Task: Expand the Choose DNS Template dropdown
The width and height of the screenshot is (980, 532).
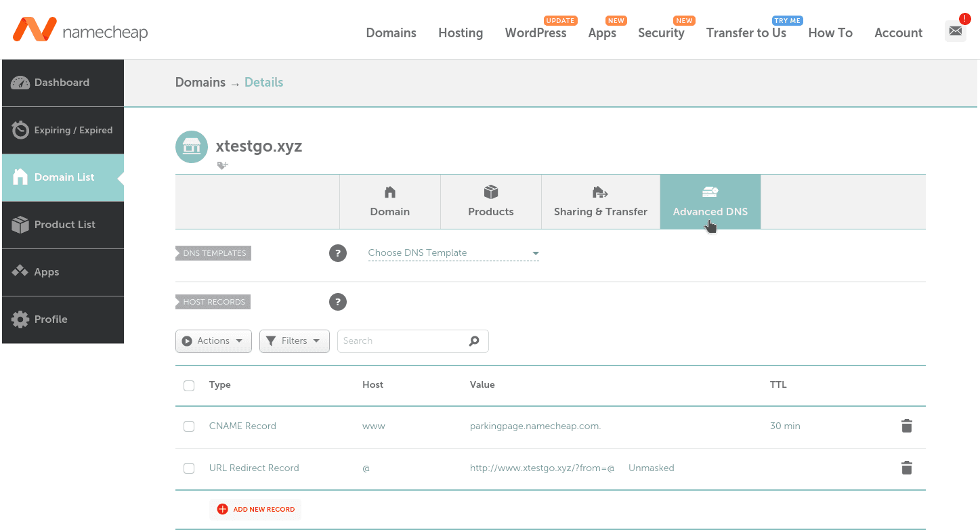Action: click(454, 253)
